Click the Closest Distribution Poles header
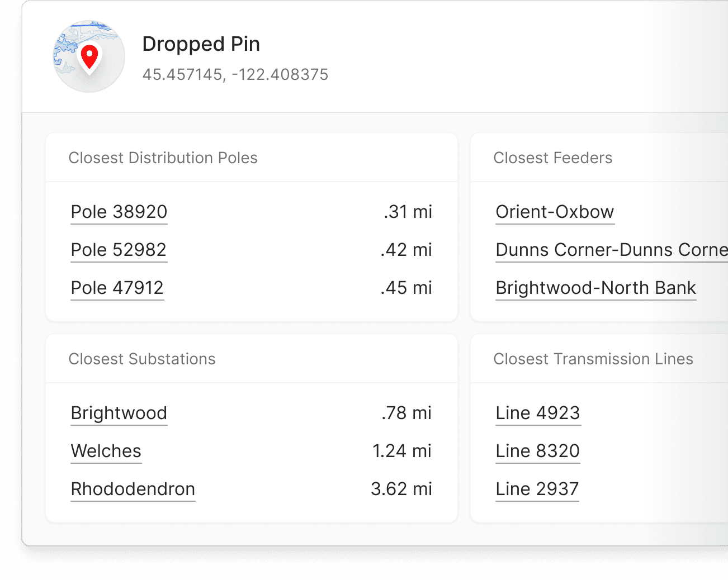This screenshot has width=728, height=580. [163, 158]
